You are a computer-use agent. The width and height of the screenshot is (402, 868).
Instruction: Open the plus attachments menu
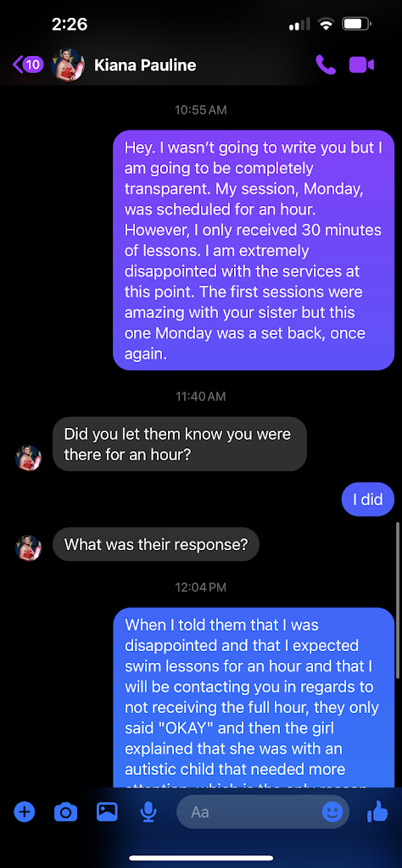[24, 812]
